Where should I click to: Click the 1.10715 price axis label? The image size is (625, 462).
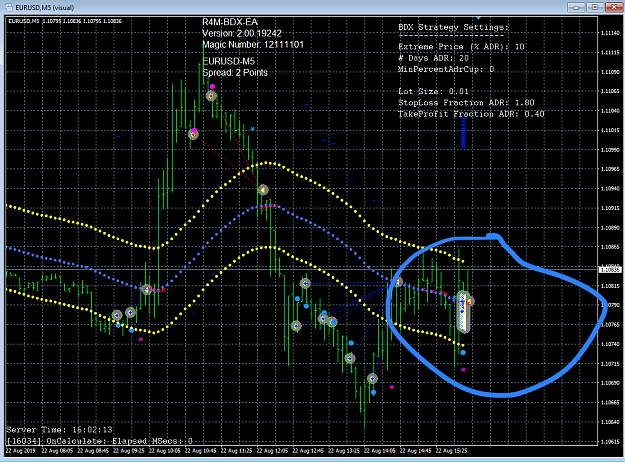(610, 364)
